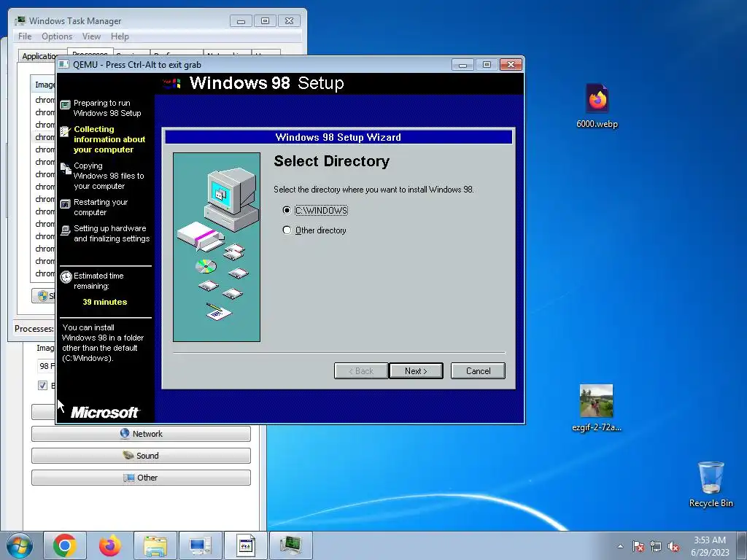The width and height of the screenshot is (747, 560).
Task: Click the Setting up hardware step icon
Action: click(65, 230)
